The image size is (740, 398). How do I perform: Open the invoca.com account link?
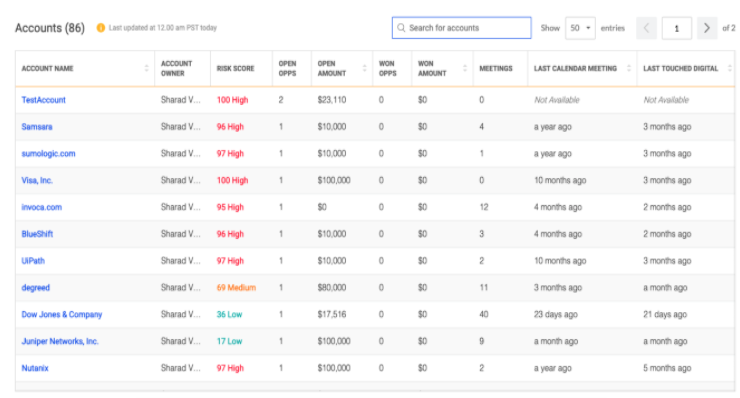pos(42,207)
